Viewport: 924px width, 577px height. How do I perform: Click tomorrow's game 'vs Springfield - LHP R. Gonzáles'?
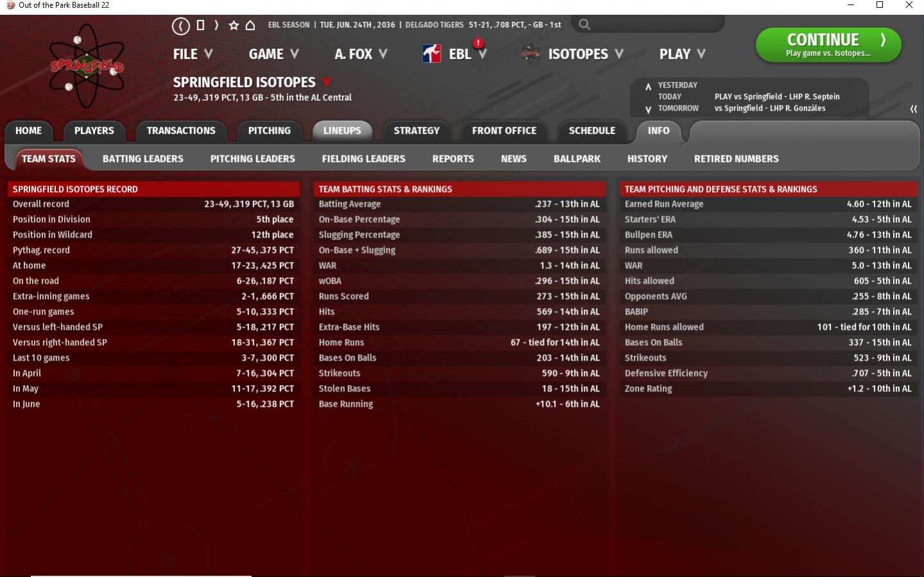[770, 108]
